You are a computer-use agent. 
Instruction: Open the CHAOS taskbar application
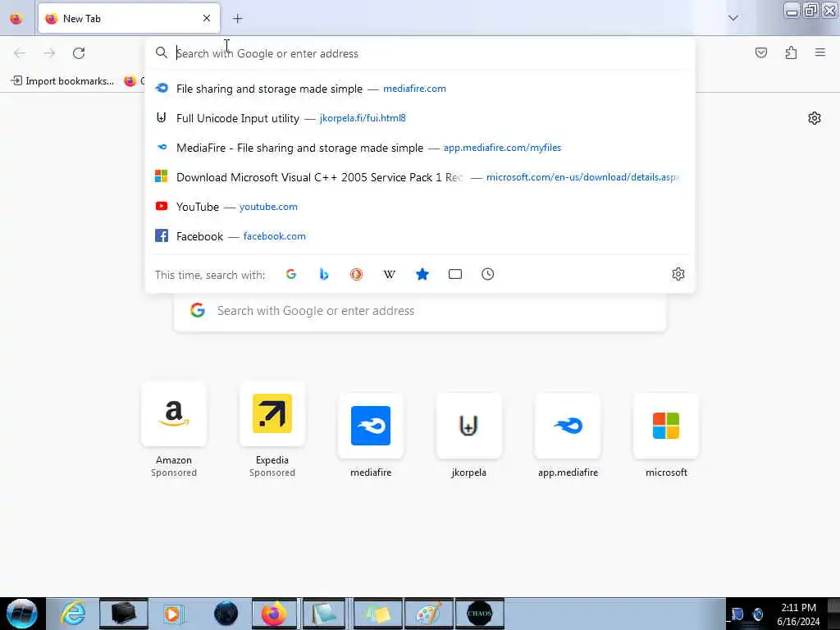[479, 614]
